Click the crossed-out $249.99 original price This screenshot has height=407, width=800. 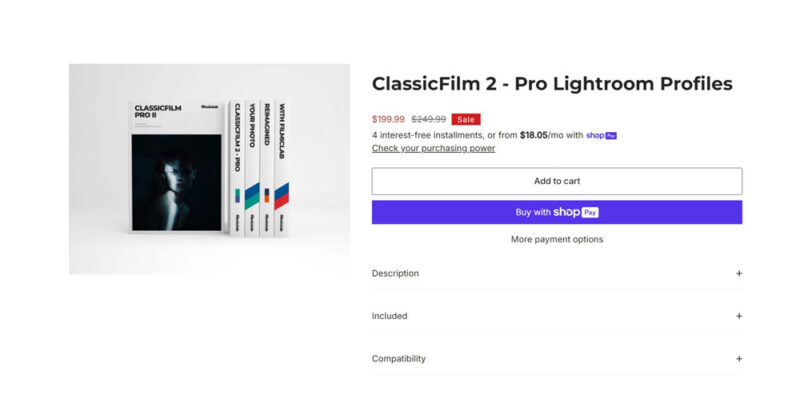pos(429,119)
